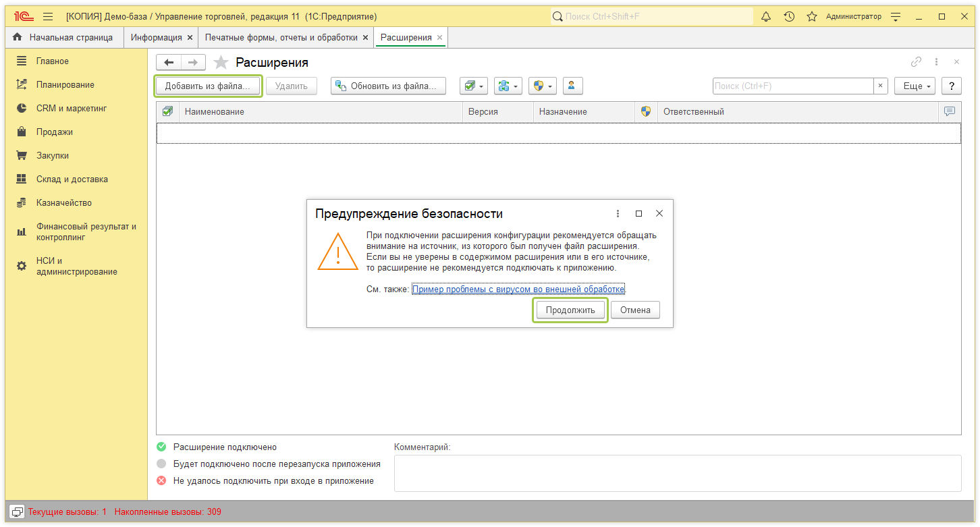Open favorites star in the title bar
Image resolution: width=980 pixels, height=527 pixels.
tap(812, 17)
